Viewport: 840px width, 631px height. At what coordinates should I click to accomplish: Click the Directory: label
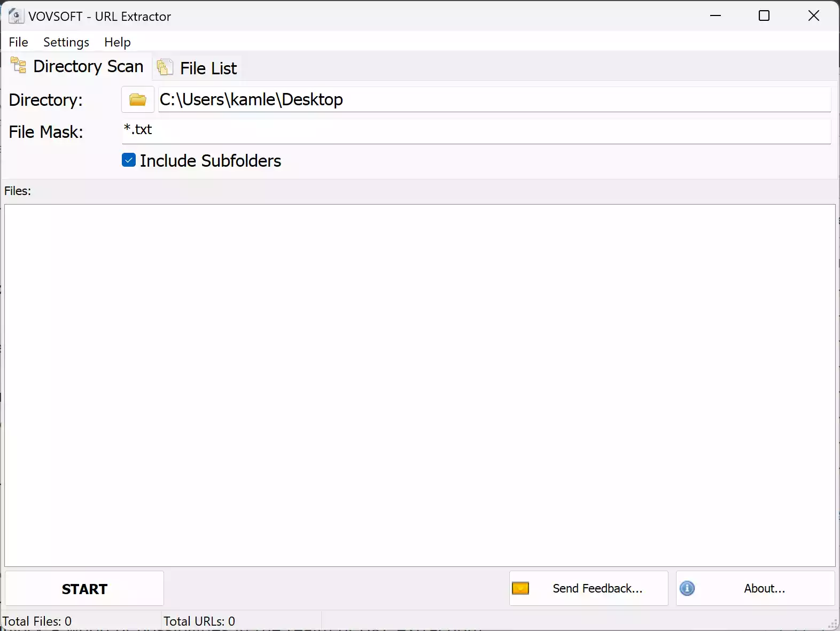click(46, 100)
